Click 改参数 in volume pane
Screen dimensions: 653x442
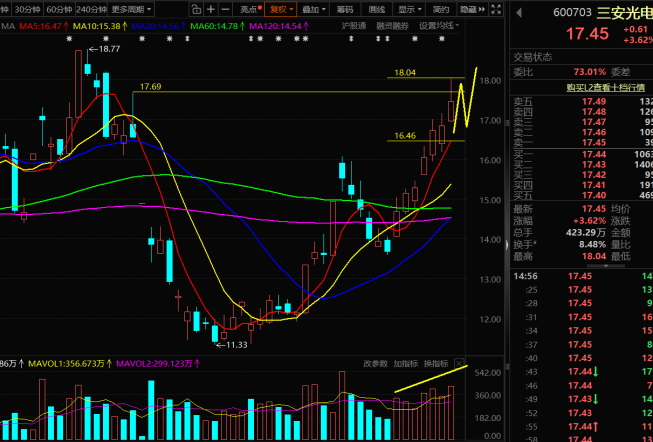375,363
